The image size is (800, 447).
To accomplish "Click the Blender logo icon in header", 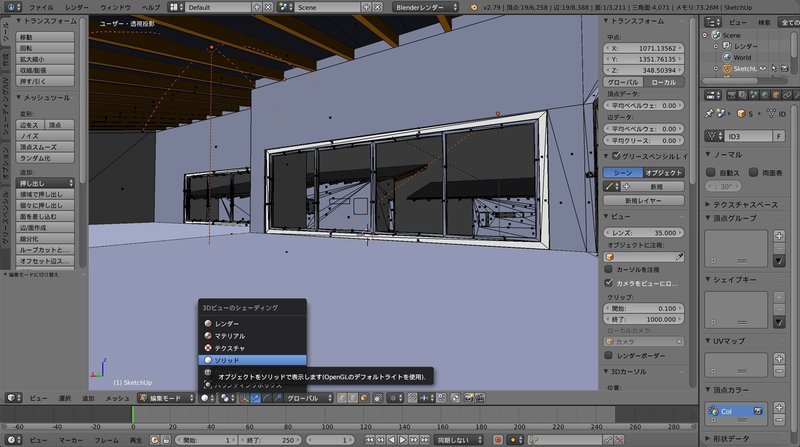I will [474, 7].
